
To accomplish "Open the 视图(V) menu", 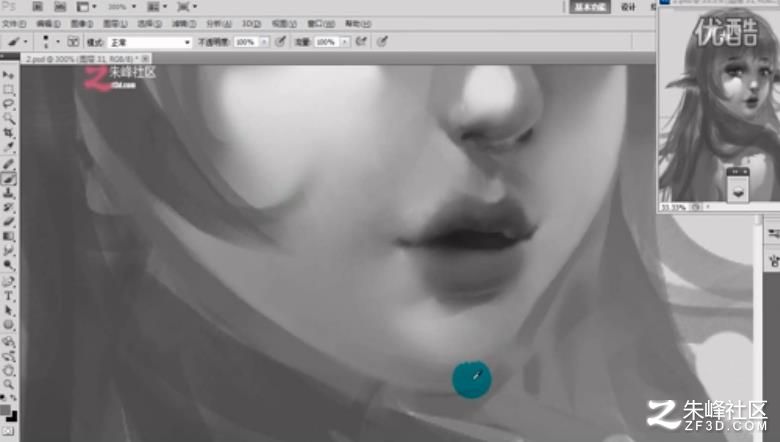I will 284,24.
